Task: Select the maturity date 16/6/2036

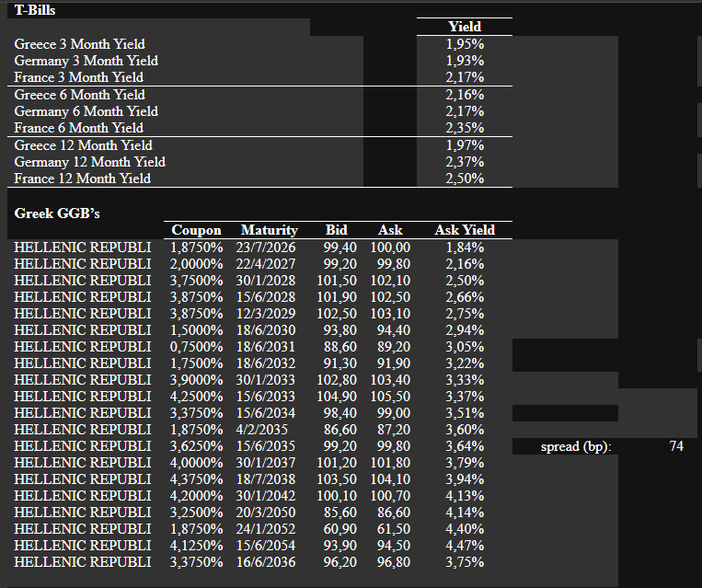Action: coord(267,562)
